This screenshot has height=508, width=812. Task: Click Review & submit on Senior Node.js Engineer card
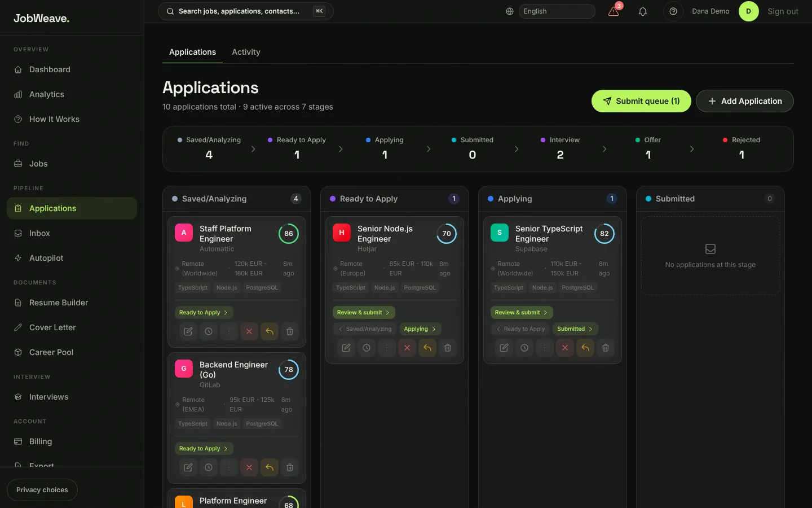click(364, 312)
